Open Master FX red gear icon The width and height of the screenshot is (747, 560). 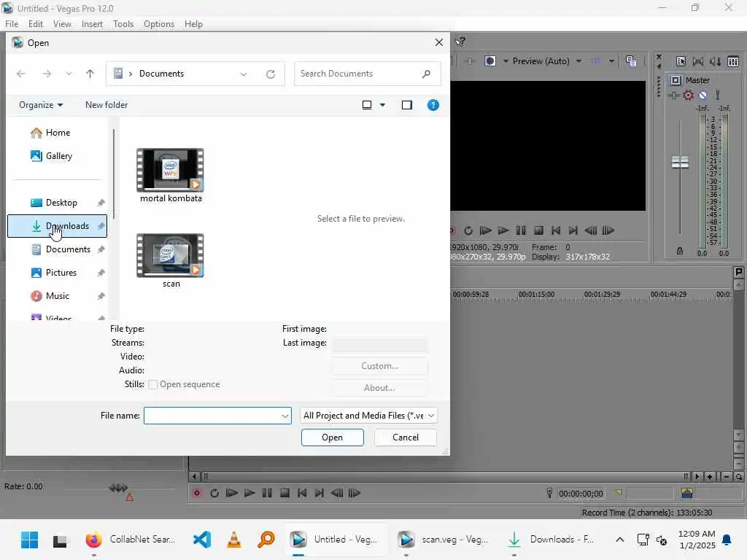tap(688, 96)
